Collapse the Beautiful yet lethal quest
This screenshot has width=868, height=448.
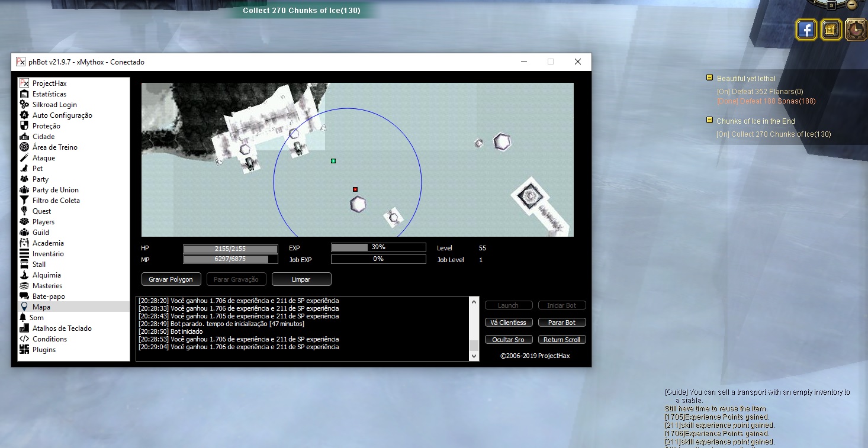(x=709, y=78)
